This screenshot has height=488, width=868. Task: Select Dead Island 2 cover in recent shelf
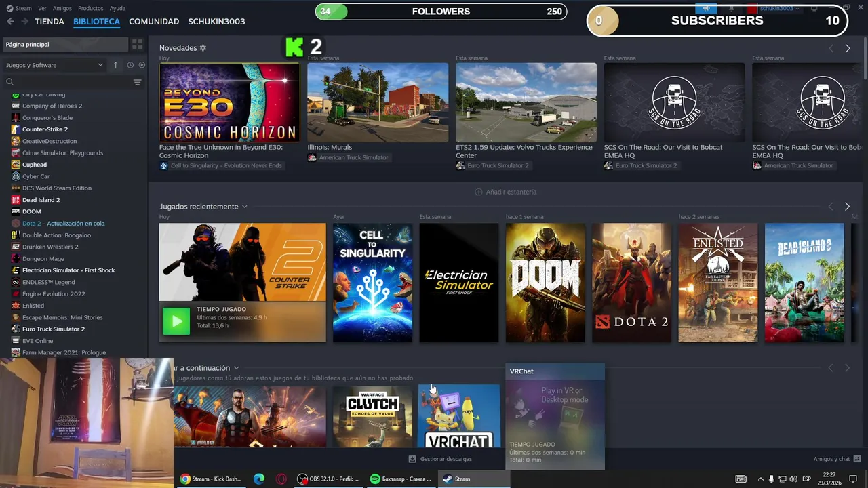click(x=804, y=283)
